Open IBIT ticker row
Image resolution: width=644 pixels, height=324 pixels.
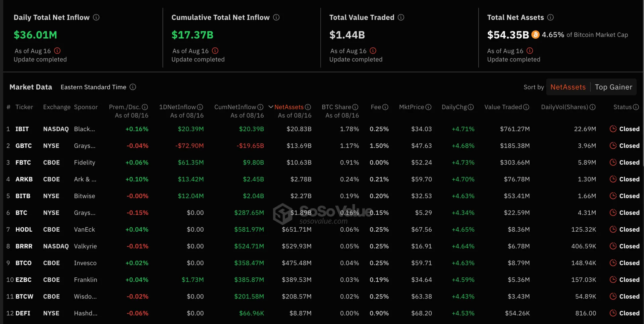pyautogui.click(x=22, y=129)
